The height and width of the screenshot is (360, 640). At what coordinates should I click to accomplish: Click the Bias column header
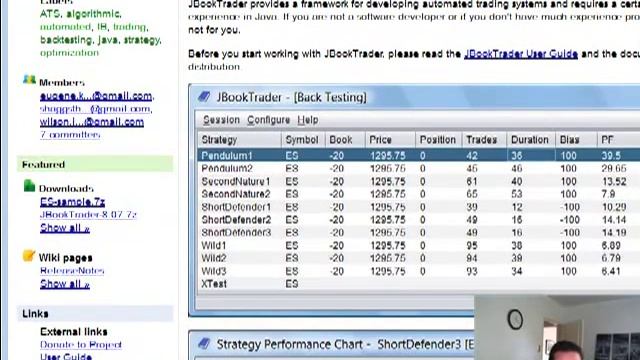point(576,140)
